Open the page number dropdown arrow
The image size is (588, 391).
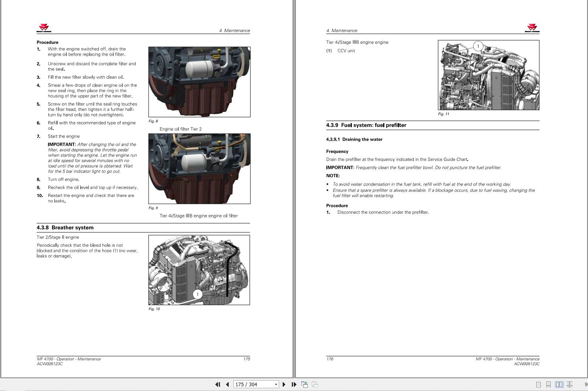coord(276,384)
